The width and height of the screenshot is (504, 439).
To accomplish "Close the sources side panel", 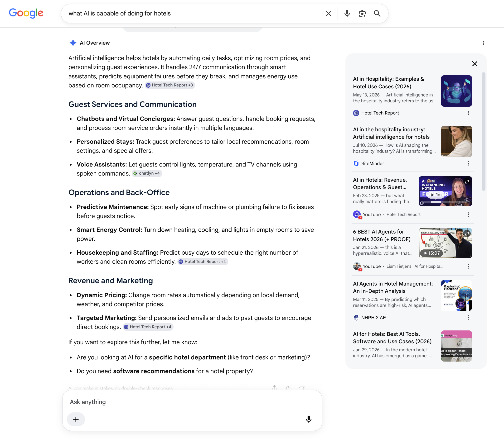I will 475,64.
